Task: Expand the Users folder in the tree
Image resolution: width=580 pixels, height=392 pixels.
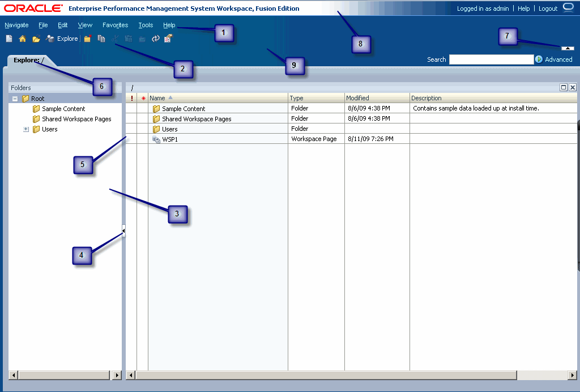Action: pos(25,129)
